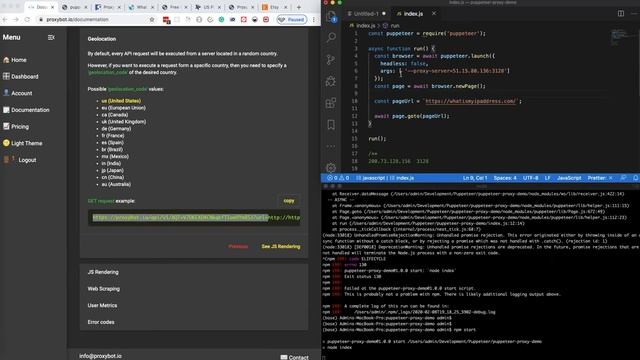Image resolution: width=640 pixels, height=360 pixels.
Task: Switch to Light Theme
Action: [x=22, y=143]
